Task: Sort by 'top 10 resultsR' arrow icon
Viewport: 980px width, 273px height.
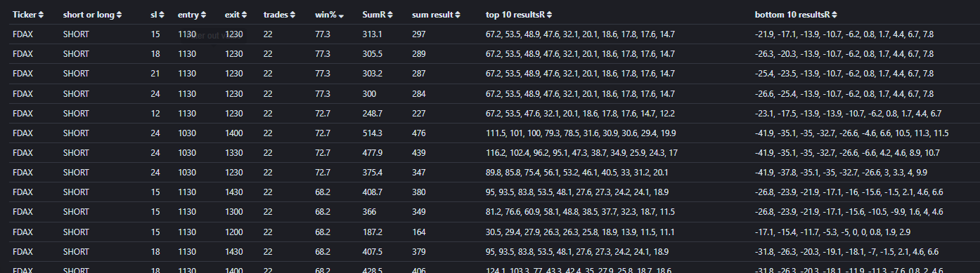Action: (x=549, y=15)
